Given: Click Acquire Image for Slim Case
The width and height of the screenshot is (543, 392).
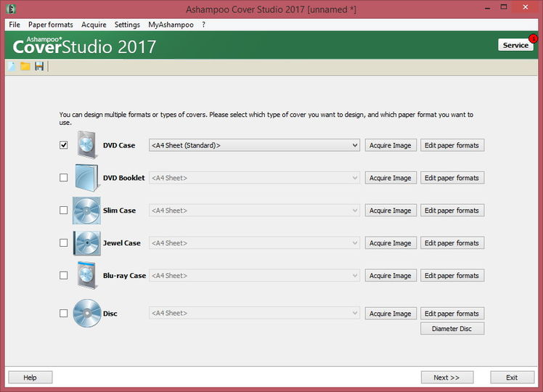Looking at the screenshot, I should pos(391,211).
